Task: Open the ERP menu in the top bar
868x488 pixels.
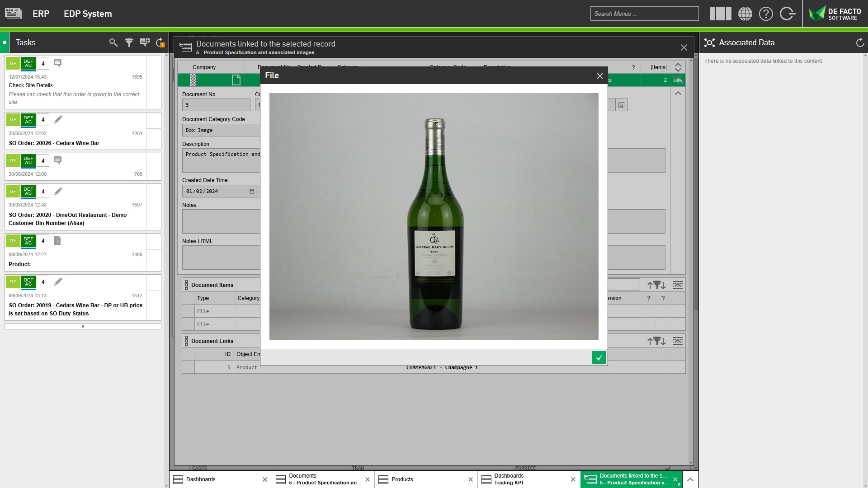Action: tap(41, 14)
